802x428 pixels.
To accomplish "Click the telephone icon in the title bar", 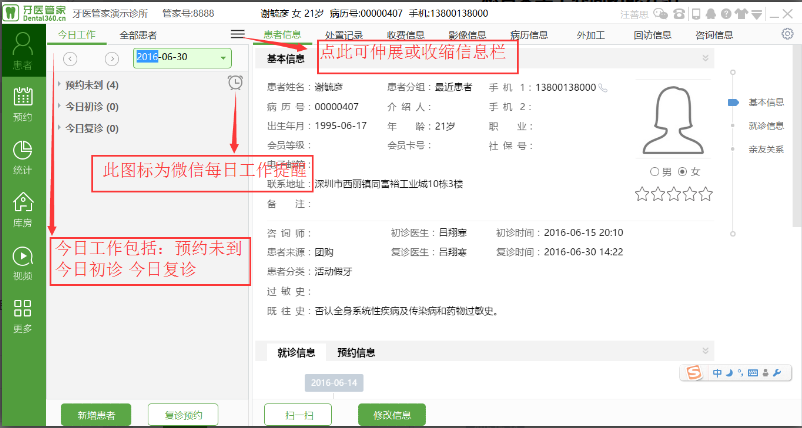I will 679,14.
